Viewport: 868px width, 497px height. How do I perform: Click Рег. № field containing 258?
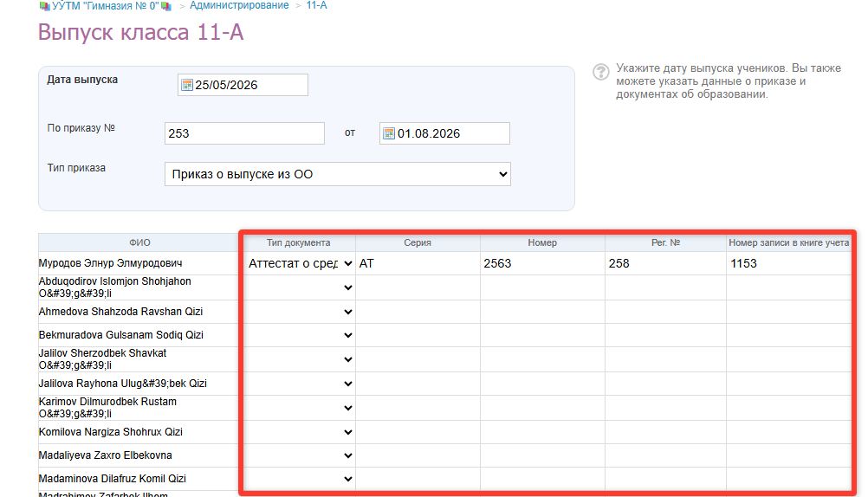click(x=666, y=263)
